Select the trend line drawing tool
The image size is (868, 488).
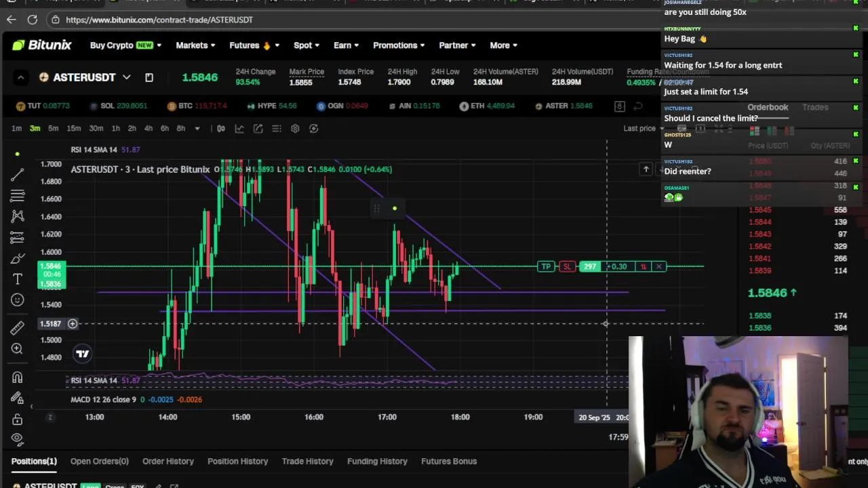[18, 175]
